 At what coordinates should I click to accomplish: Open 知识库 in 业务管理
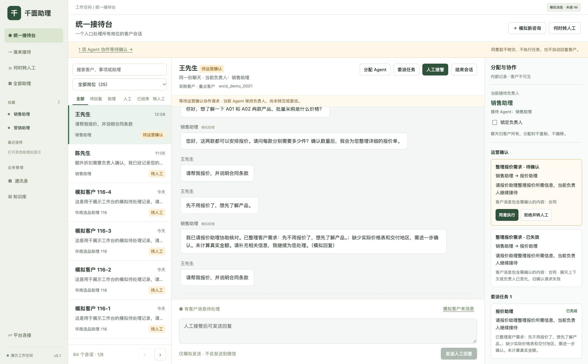tap(34, 197)
